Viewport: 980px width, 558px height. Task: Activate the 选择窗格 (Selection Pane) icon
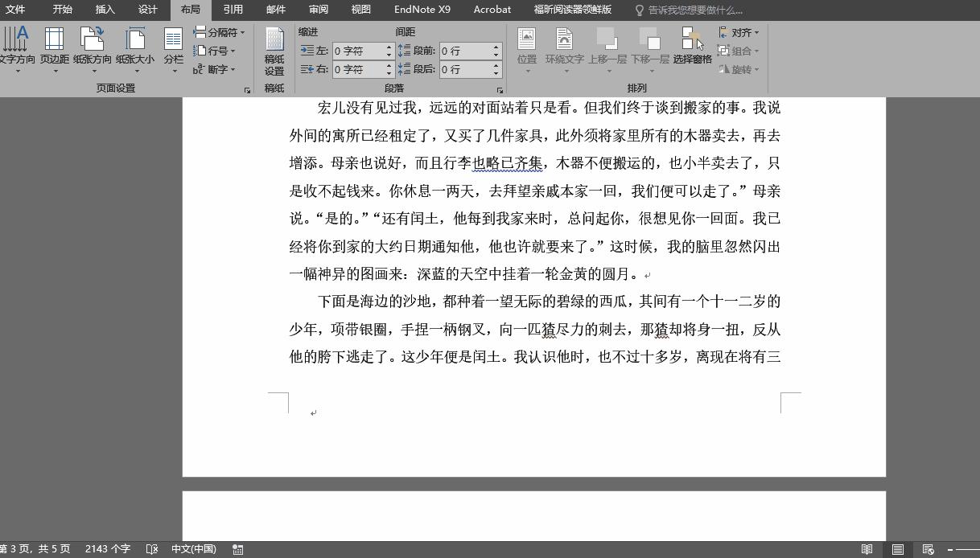pos(694,48)
